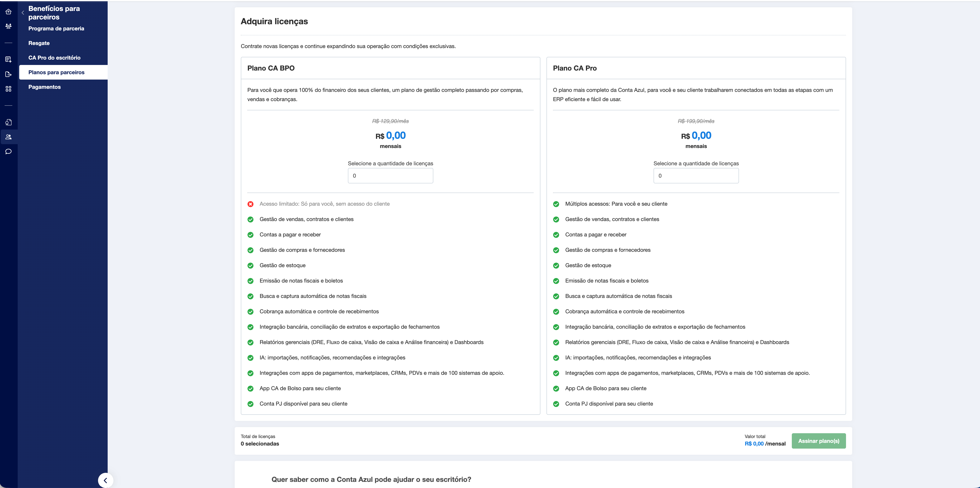Click 'Gestão de vendas, contratos' in CA Pro card
The width and height of the screenshot is (980, 488).
click(x=612, y=219)
